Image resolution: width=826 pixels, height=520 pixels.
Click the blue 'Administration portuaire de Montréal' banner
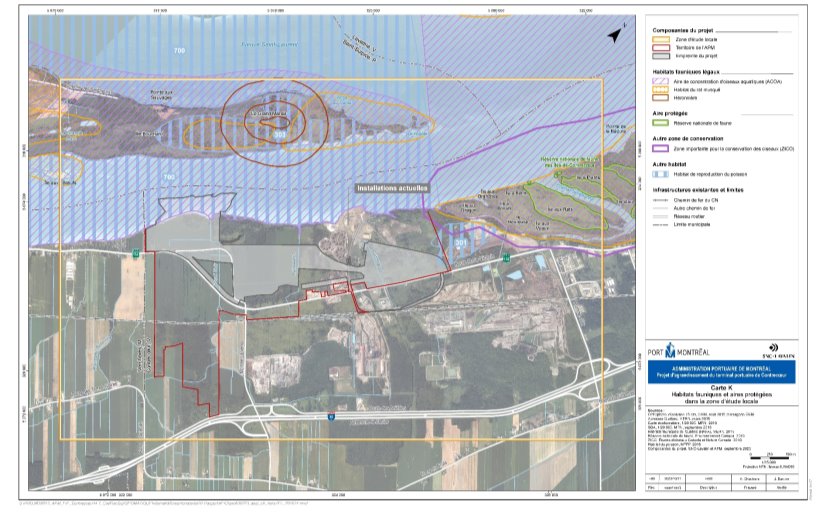pos(721,372)
